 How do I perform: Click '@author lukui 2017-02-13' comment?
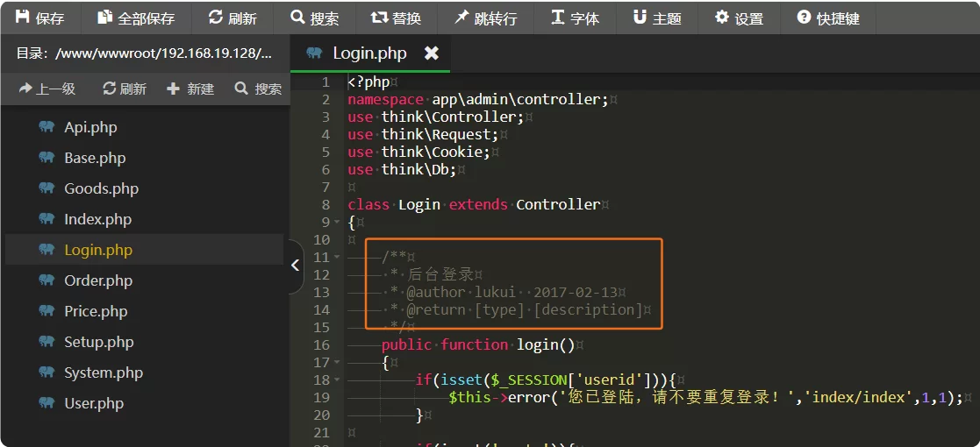(511, 292)
